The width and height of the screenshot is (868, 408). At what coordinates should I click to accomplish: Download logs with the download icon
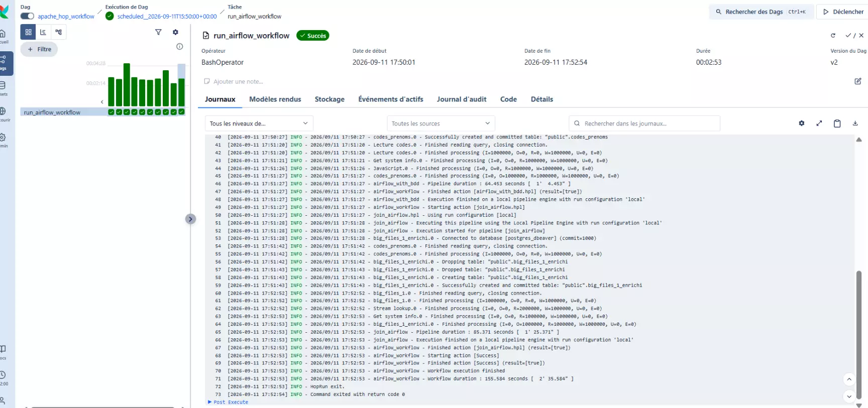pyautogui.click(x=855, y=123)
